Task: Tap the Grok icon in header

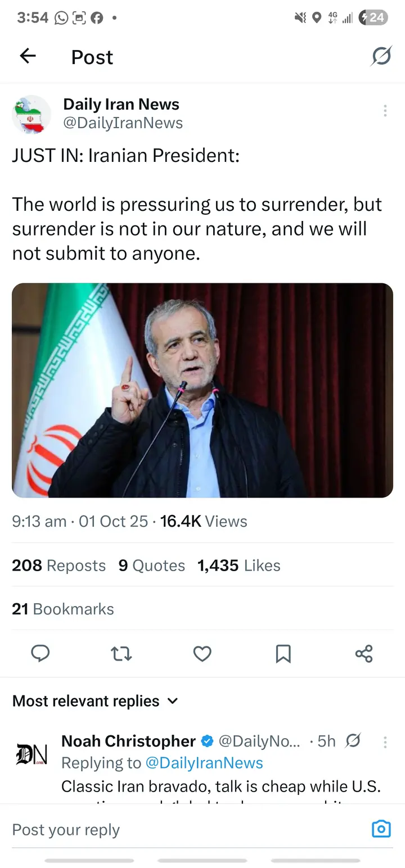Action: (381, 56)
